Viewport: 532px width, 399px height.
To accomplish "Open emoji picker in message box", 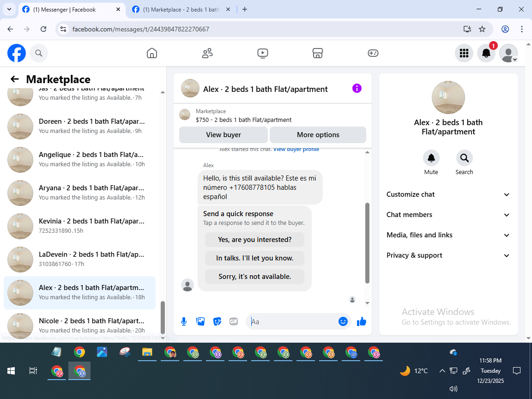I will (343, 321).
